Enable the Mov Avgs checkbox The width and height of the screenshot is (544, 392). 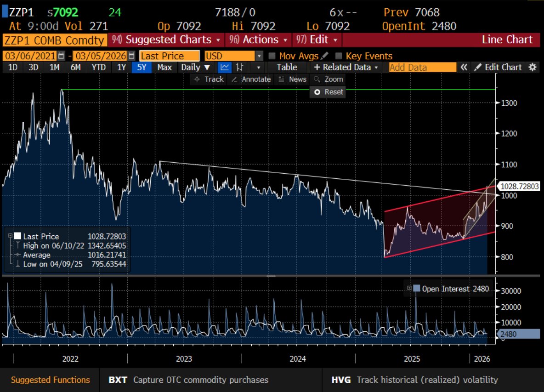click(x=272, y=56)
